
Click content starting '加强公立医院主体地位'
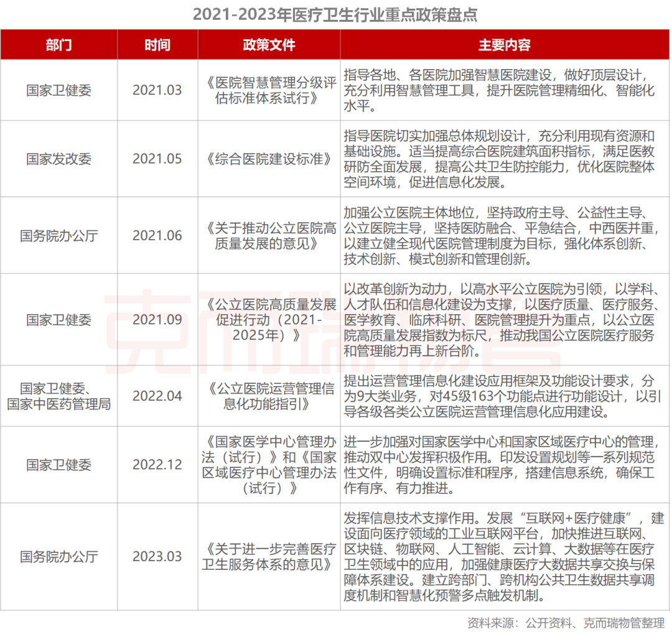(505, 236)
